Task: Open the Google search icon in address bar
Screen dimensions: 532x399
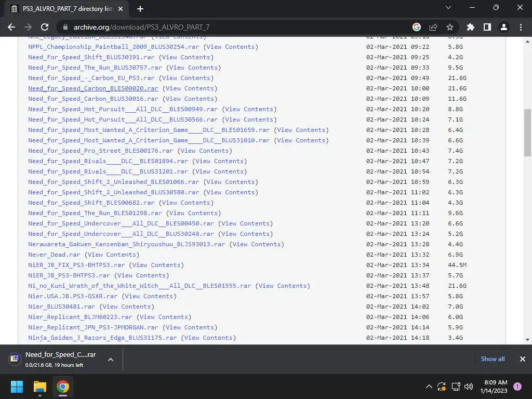Action: pyautogui.click(x=417, y=27)
